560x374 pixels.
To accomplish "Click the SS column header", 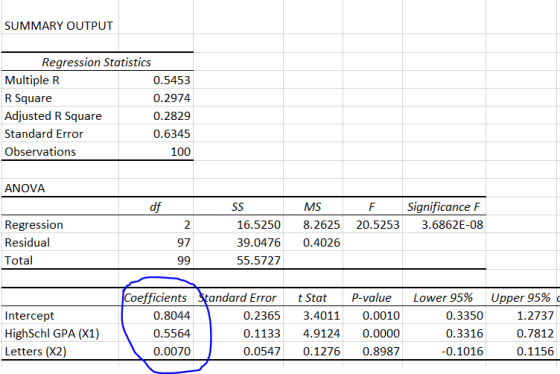I will coord(238,207).
